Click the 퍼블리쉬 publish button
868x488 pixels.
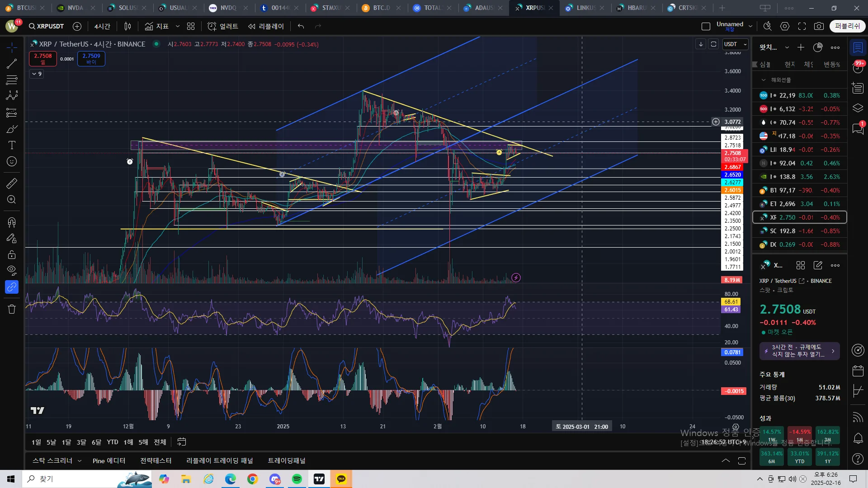click(847, 26)
